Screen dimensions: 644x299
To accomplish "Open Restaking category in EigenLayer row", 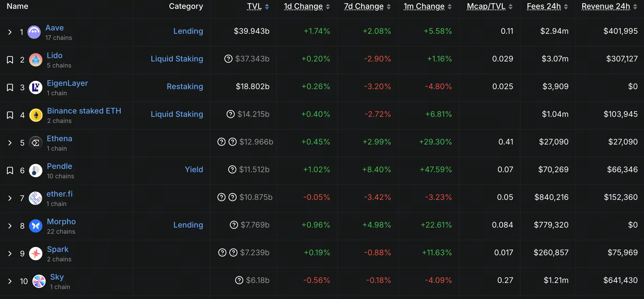I will point(185,86).
